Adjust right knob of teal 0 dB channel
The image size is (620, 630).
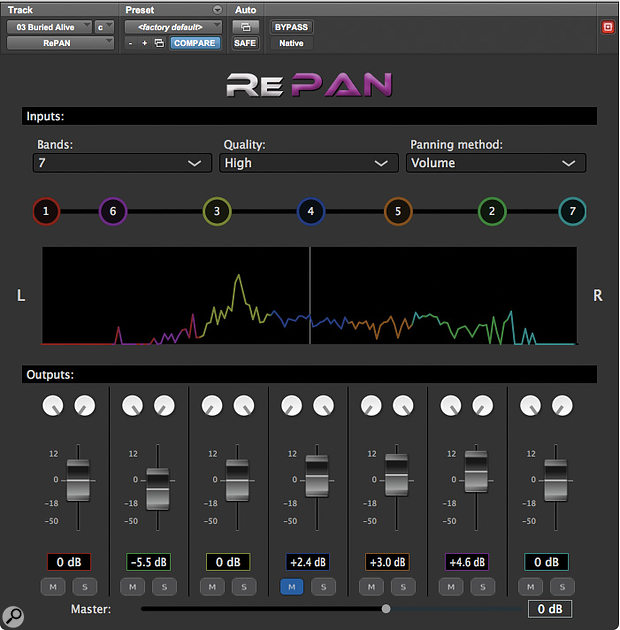coord(562,405)
